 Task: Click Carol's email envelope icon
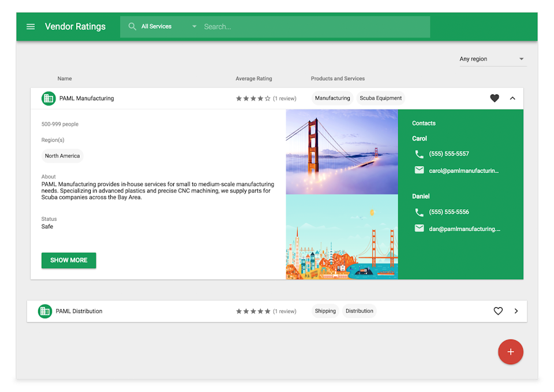tap(420, 171)
